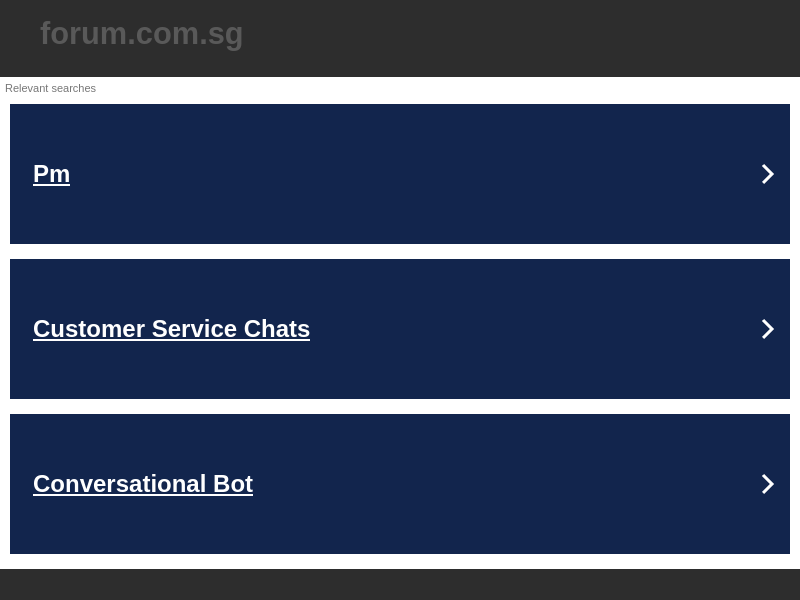Select the Conversational Bot link
This screenshot has height=600, width=800.
[x=143, y=483]
